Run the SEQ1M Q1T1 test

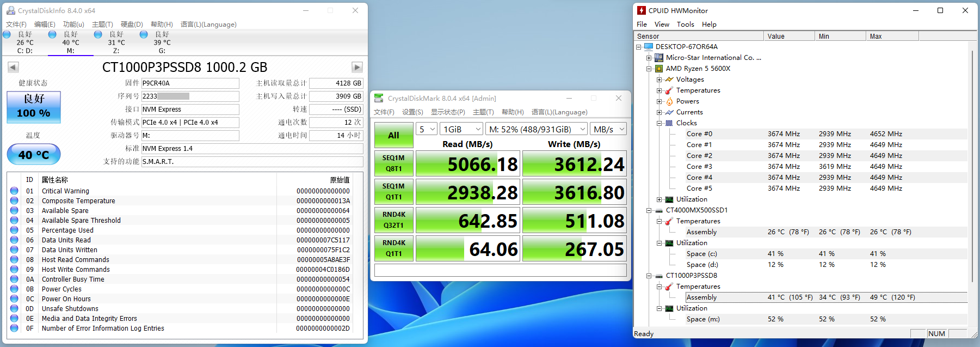394,192
